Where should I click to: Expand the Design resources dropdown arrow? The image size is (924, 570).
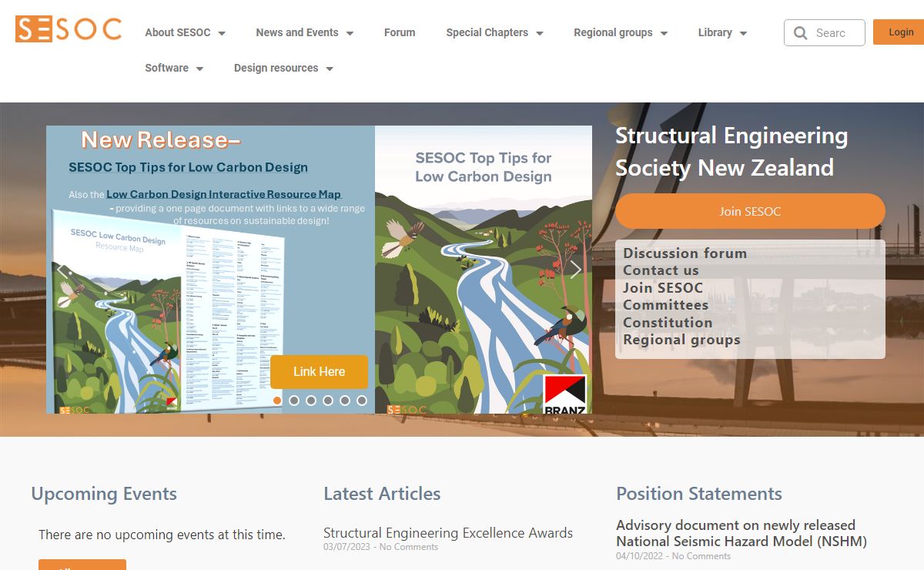pos(330,69)
